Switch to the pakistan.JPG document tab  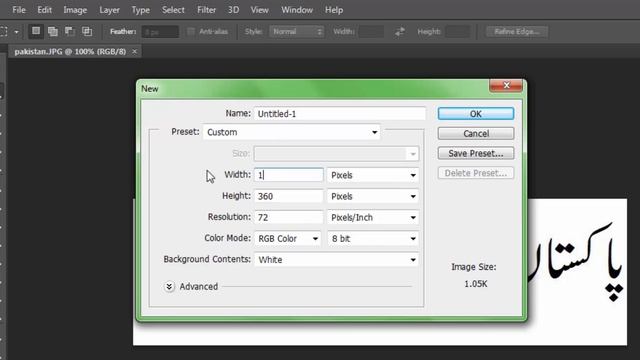(x=70, y=51)
